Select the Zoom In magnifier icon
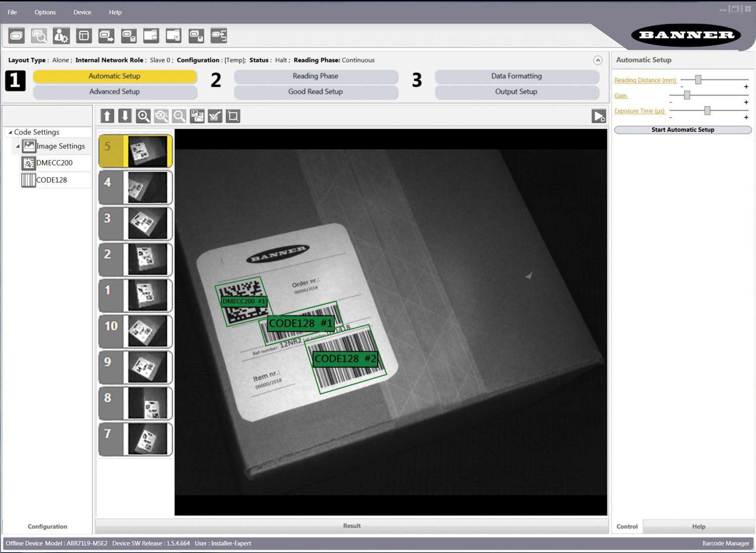 tap(143, 116)
